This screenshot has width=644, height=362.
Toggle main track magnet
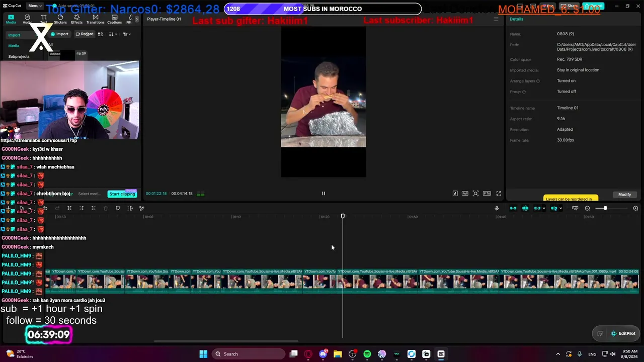click(x=513, y=208)
